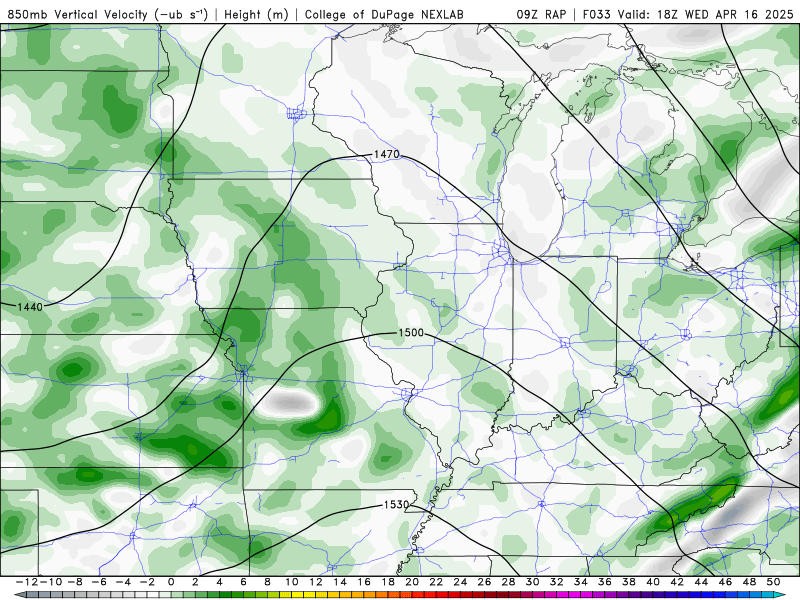Click the 34 value on color scale
This screenshot has height=600, width=800.
581,582
